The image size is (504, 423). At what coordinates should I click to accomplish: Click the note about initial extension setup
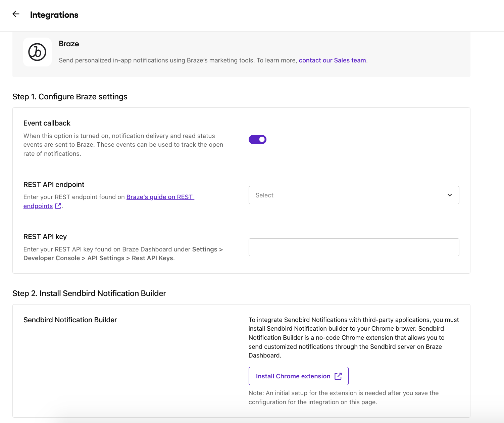click(x=343, y=397)
